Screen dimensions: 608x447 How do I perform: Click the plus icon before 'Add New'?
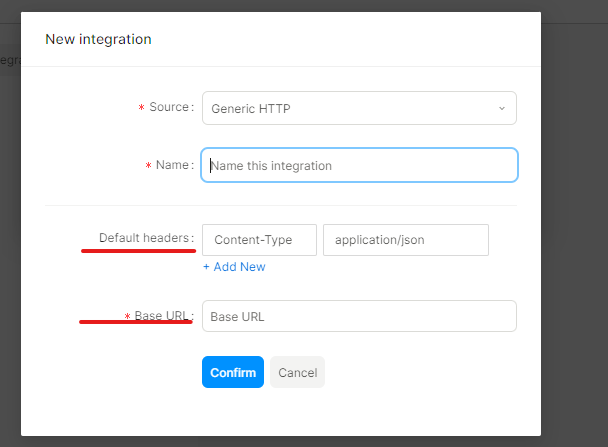(x=206, y=267)
